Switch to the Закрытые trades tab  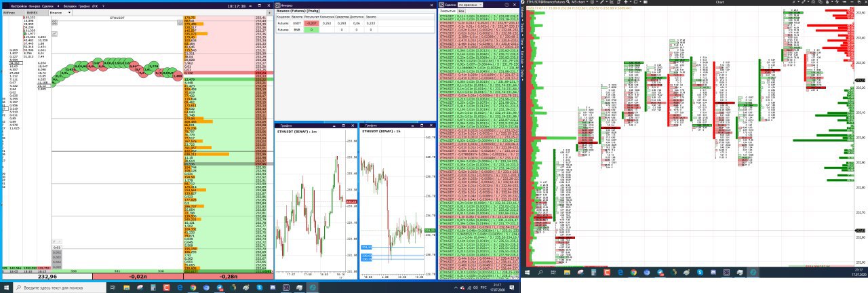click(x=447, y=11)
